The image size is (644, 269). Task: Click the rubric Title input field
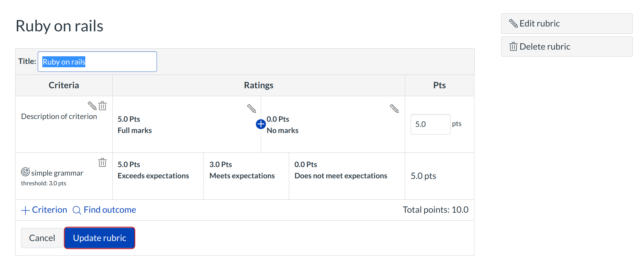[97, 62]
